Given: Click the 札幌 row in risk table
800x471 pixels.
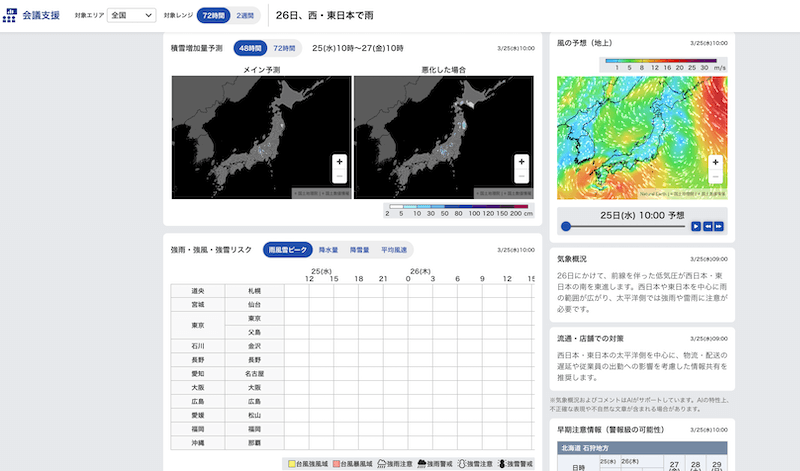Looking at the screenshot, I should coord(254,290).
